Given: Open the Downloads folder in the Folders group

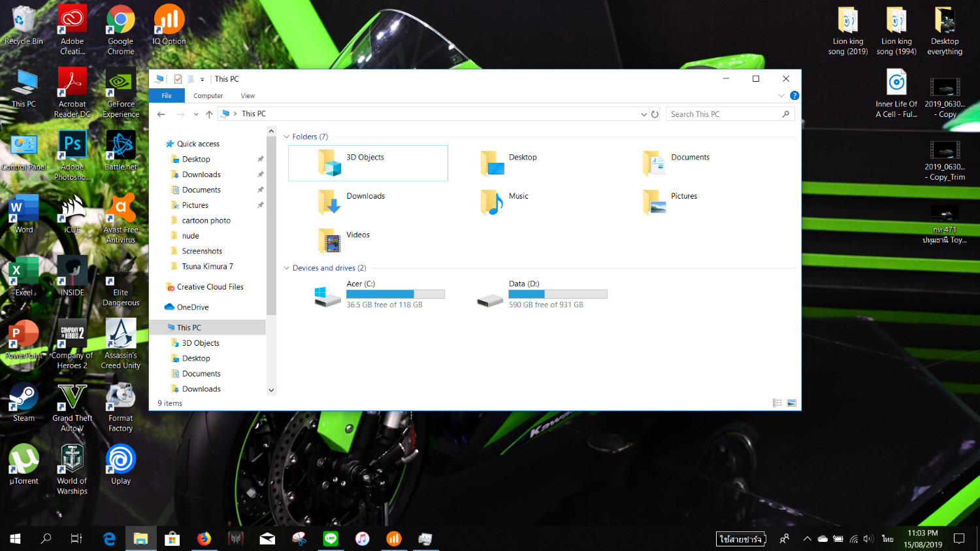Looking at the screenshot, I should (x=351, y=202).
